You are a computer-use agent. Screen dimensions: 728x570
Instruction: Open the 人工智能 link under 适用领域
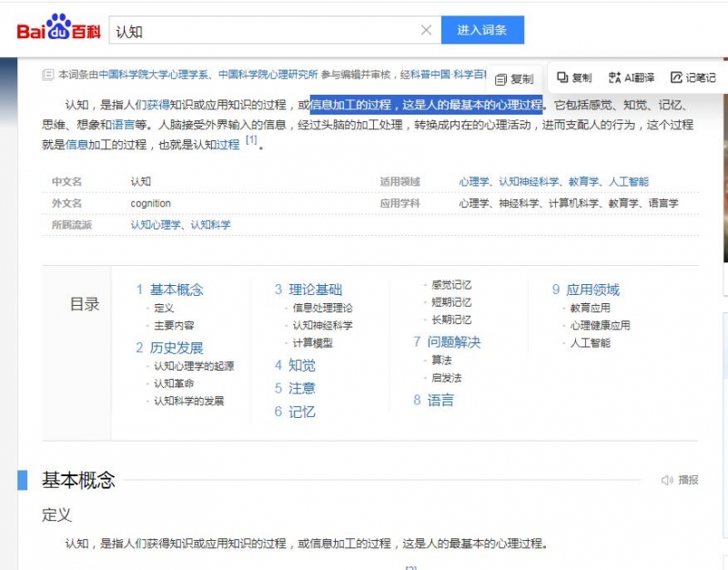(631, 181)
